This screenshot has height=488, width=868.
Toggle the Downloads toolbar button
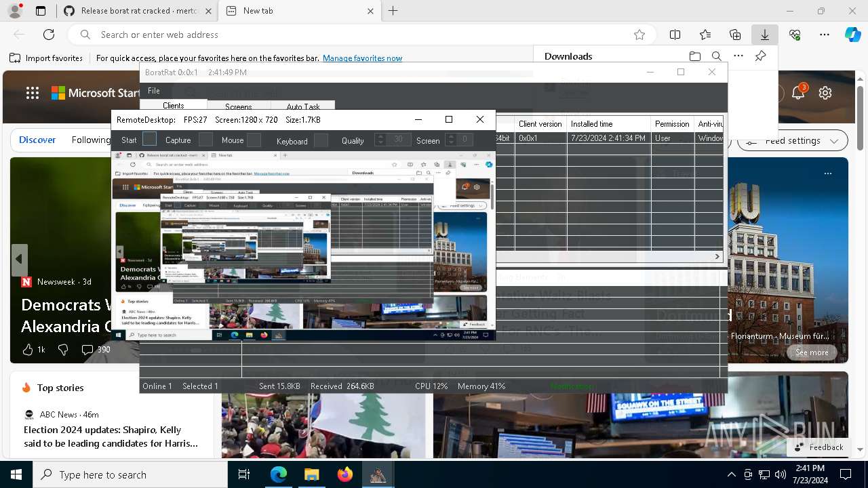tap(765, 35)
